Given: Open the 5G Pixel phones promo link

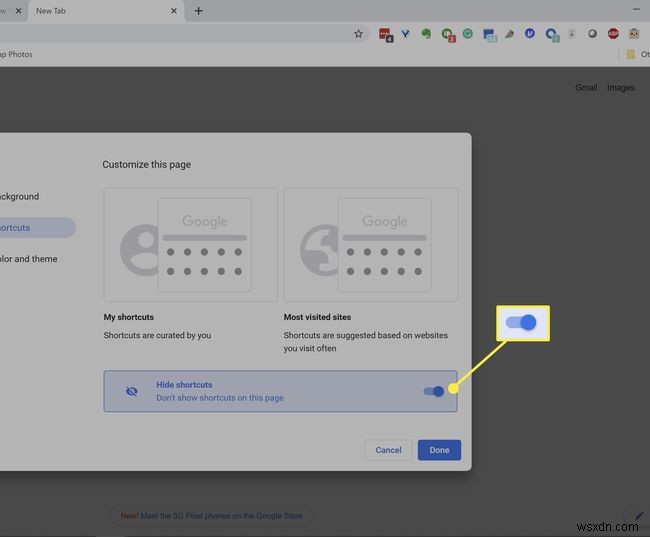Looking at the screenshot, I should pyautogui.click(x=211, y=516).
